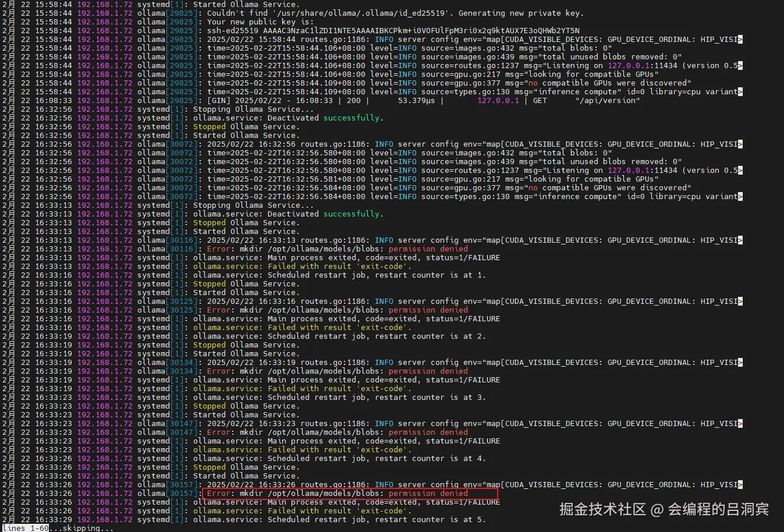Click the "lines 1-60...skipping..." pager status
Image resolution: width=784 pixels, height=532 pixels.
(x=58, y=528)
